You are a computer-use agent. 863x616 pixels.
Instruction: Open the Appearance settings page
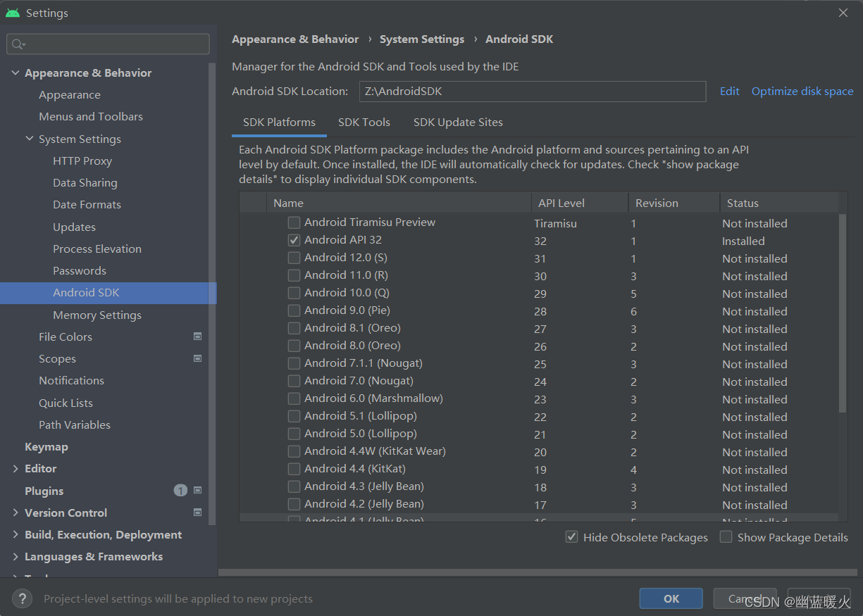(70, 94)
